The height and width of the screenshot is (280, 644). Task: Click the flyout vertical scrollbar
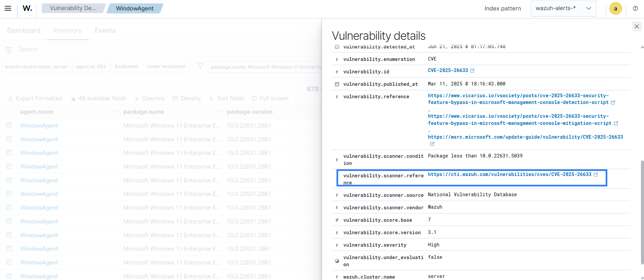pyautogui.click(x=642, y=212)
